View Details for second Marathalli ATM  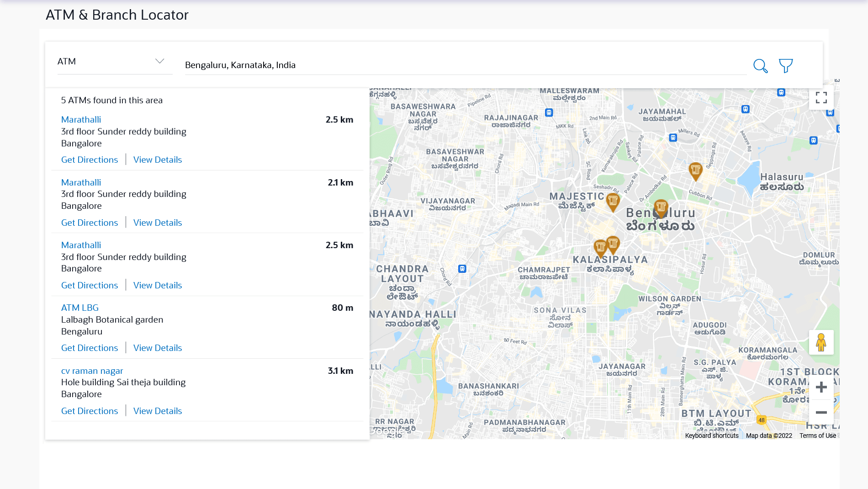point(158,223)
